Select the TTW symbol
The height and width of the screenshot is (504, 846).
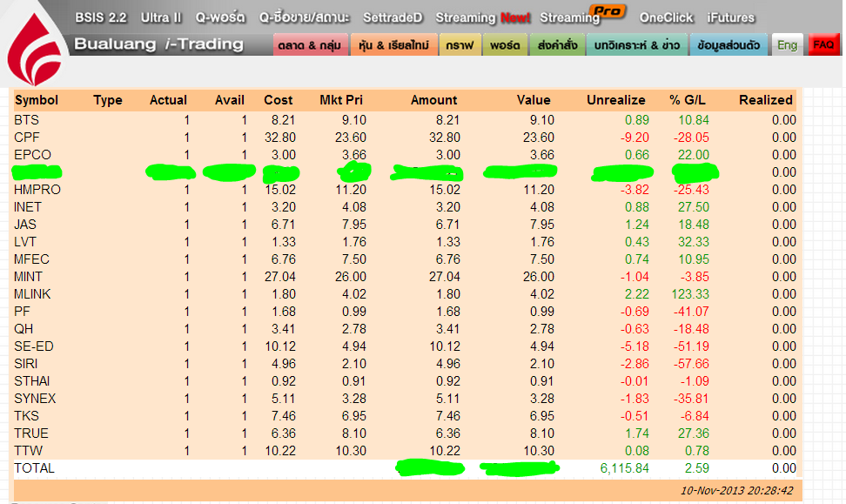coord(28,451)
